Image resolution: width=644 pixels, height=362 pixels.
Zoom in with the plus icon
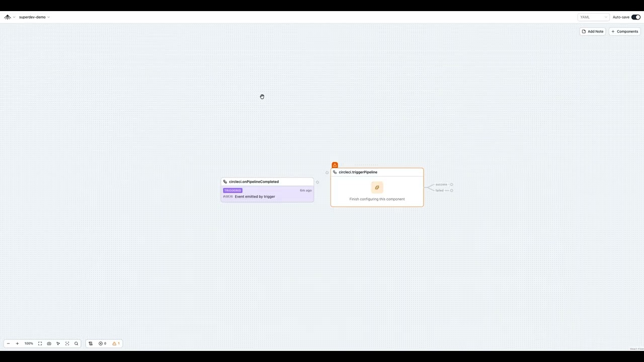[17, 343]
